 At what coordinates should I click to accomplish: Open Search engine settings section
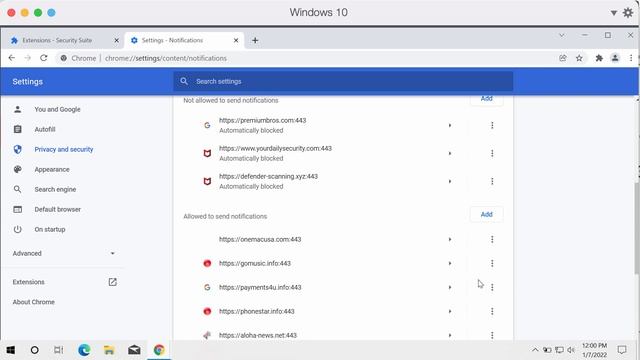(55, 189)
